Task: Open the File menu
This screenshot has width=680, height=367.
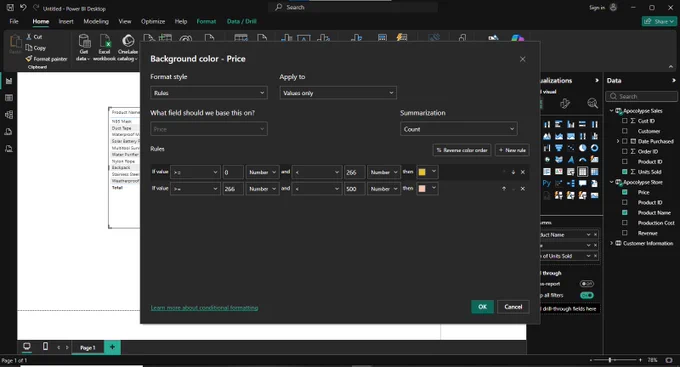Action: point(14,21)
